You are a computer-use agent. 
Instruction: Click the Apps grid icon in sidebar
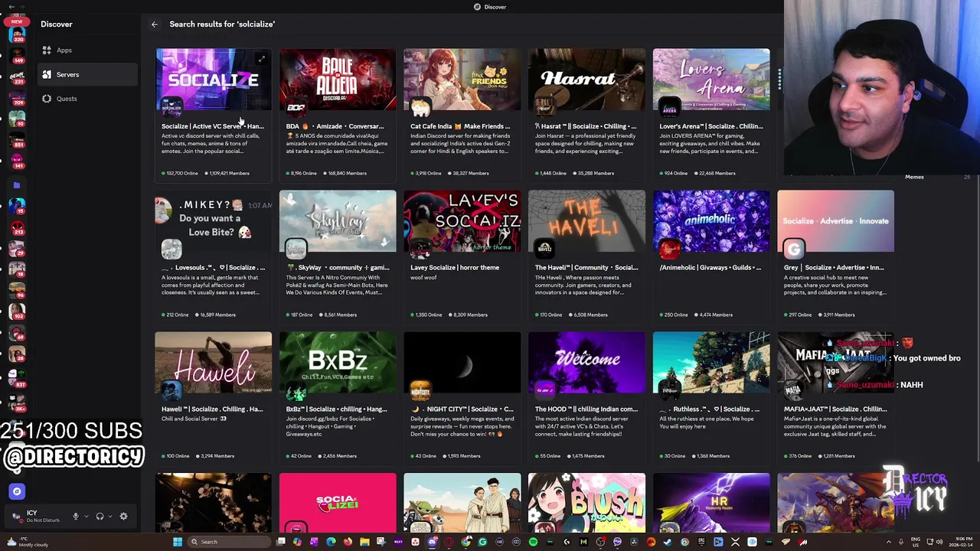coord(47,51)
